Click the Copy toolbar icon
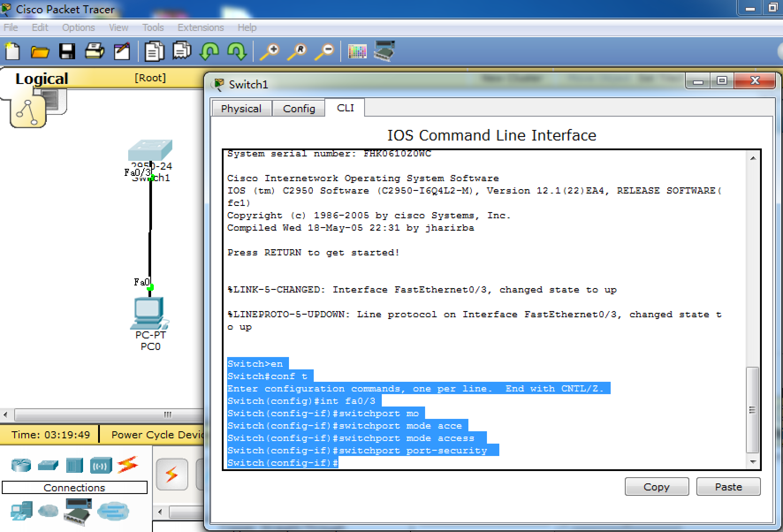 tap(154, 51)
